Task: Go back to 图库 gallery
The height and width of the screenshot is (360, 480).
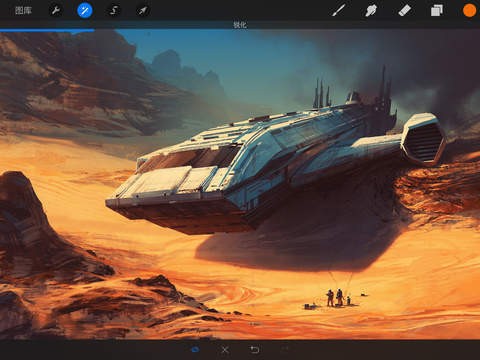Action: point(23,10)
